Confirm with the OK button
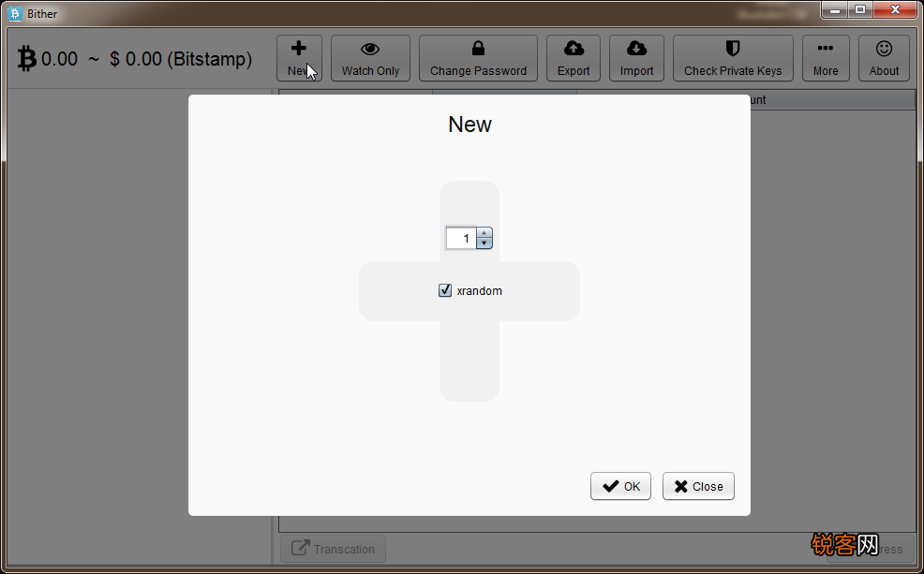 [620, 486]
